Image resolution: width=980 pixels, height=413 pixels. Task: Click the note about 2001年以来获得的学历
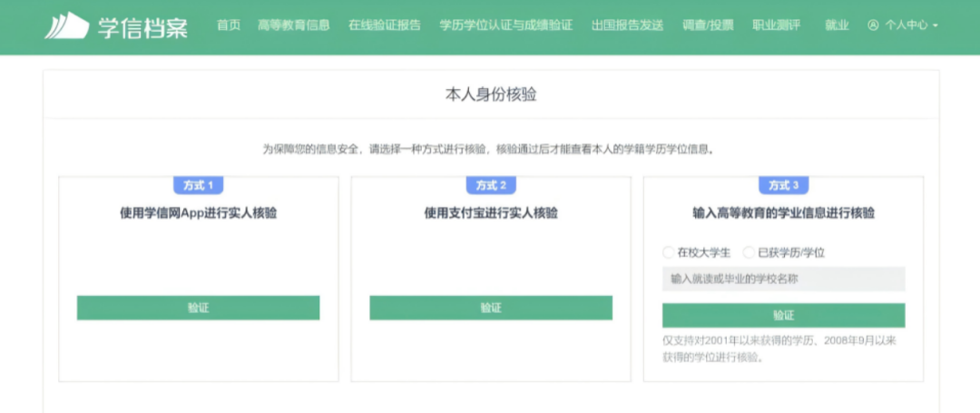(x=780, y=349)
